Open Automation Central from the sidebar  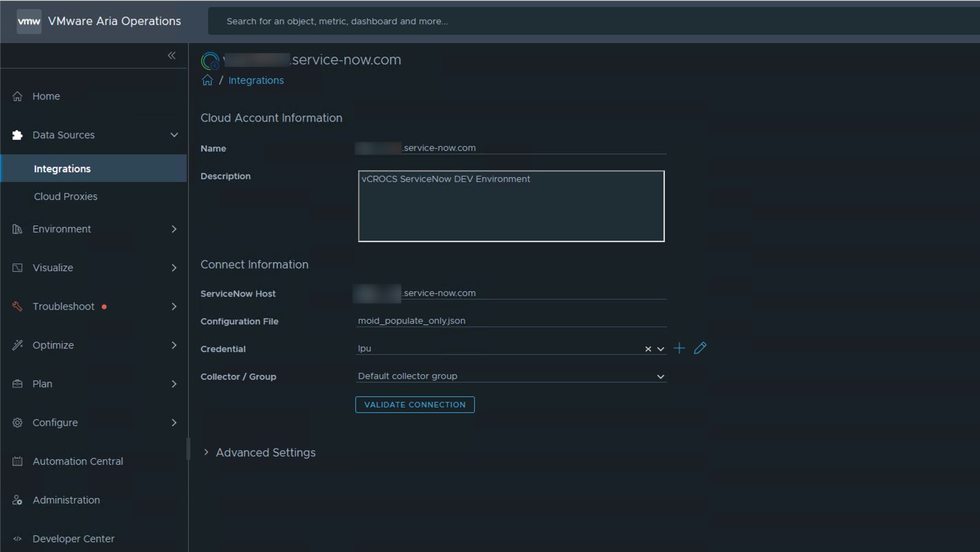(77, 461)
